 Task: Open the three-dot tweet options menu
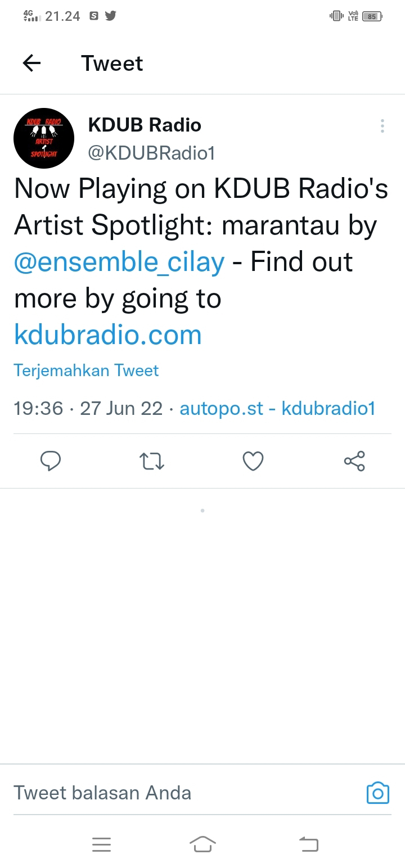tap(382, 126)
